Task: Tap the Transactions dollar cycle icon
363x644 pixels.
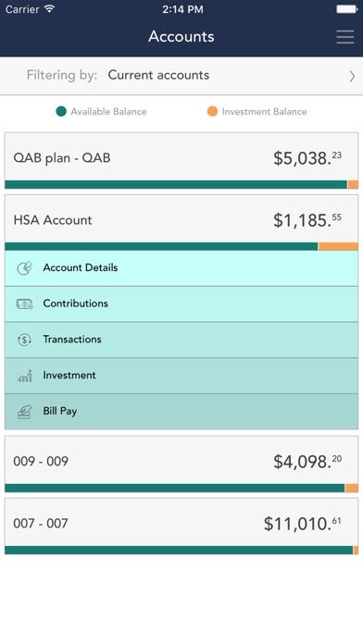Action: point(24,340)
